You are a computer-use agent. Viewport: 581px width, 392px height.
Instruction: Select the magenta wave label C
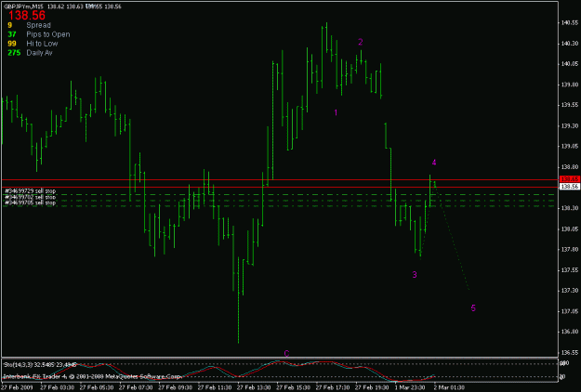point(286,354)
